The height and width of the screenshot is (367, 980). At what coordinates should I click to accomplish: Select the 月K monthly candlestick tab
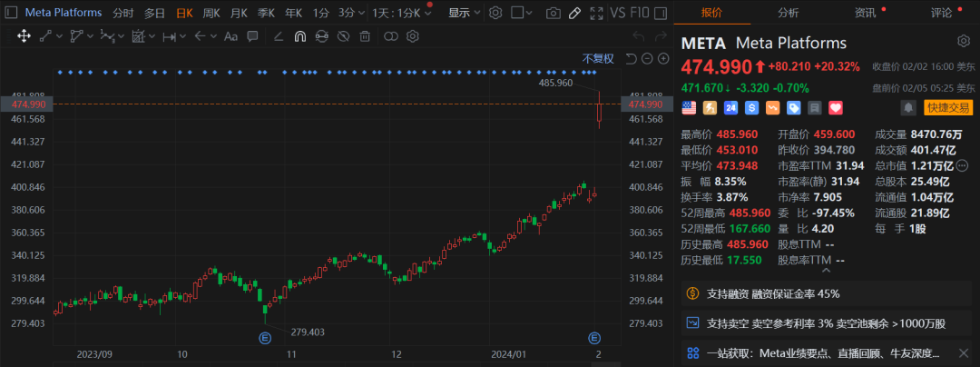pos(239,13)
